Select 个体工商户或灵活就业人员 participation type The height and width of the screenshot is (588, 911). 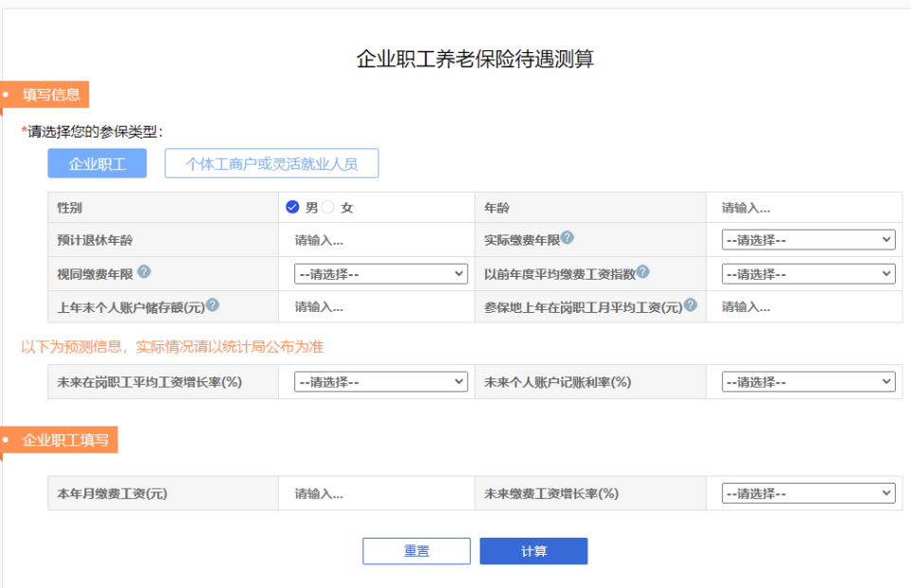pyautogui.click(x=271, y=163)
